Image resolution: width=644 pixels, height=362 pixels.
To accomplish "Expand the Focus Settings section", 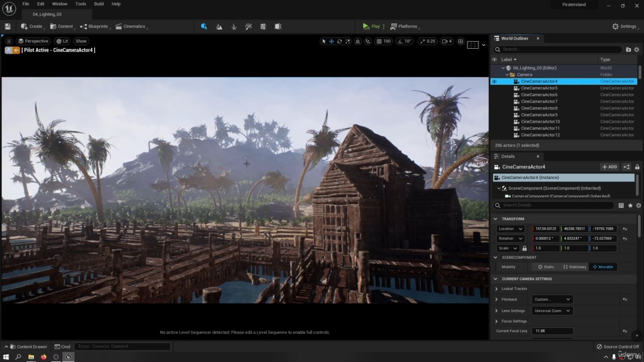I will tap(497, 321).
